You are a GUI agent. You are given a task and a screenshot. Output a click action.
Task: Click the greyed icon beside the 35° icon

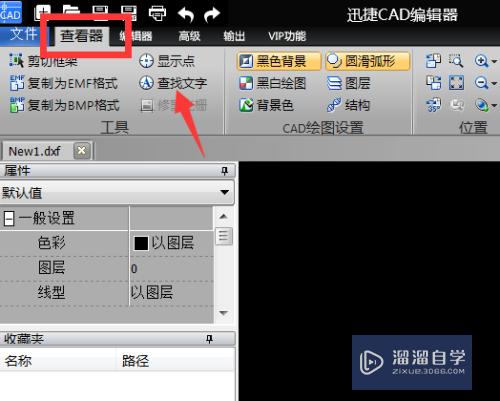click(457, 105)
